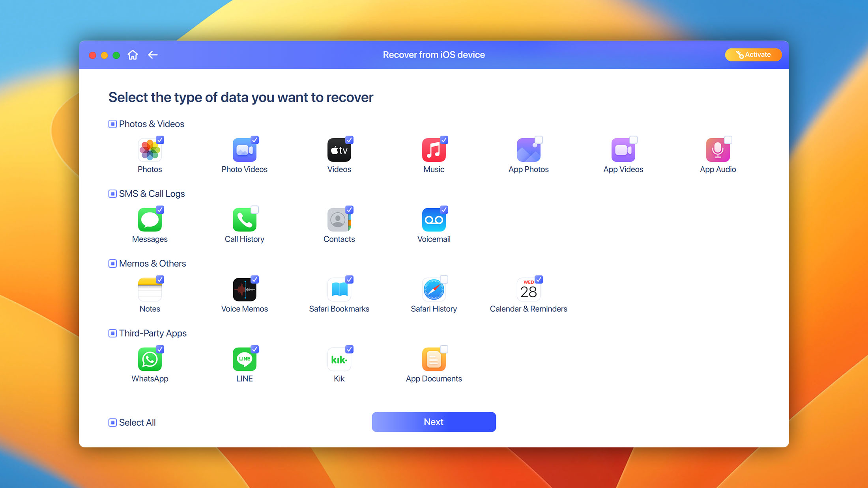Screen dimensions: 868x488
Task: Uncheck the Kik checkbox
Action: click(x=350, y=349)
